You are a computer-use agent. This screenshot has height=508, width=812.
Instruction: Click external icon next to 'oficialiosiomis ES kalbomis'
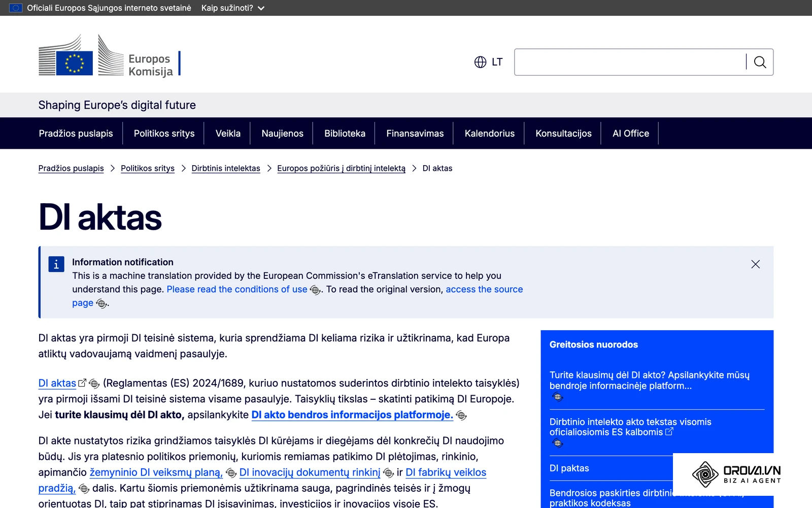669,431
